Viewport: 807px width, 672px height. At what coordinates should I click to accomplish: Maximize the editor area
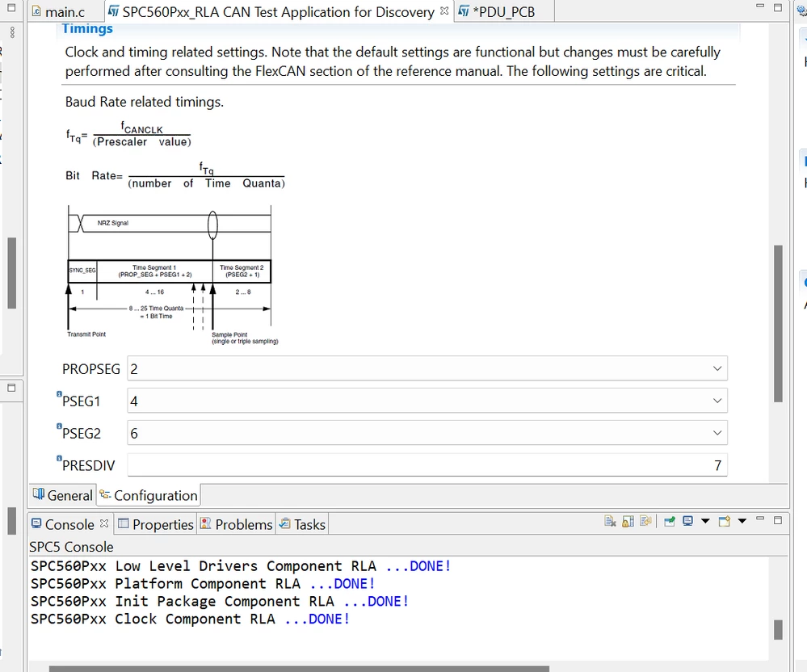(x=778, y=7)
